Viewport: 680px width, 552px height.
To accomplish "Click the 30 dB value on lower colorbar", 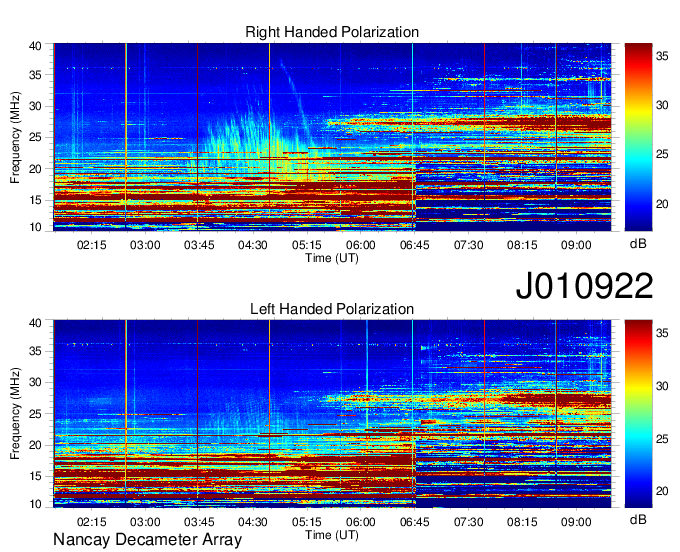I will tap(662, 386).
